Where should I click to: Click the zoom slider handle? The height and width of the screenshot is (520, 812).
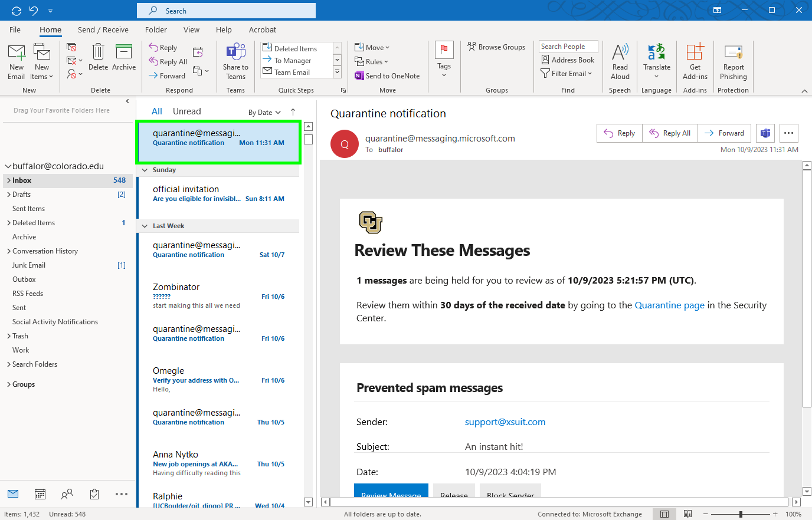[x=741, y=514]
